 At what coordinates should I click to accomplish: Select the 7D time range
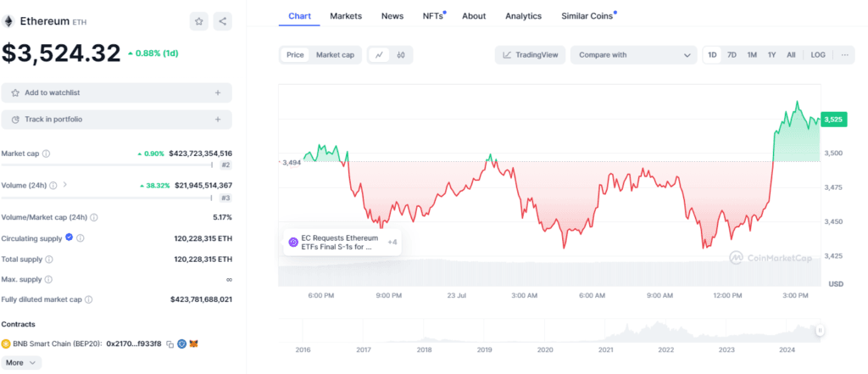(x=732, y=55)
